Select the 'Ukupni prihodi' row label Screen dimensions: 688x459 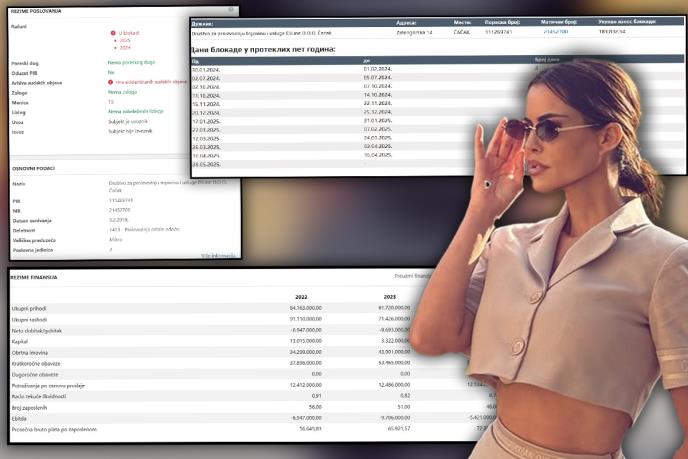click(32, 308)
